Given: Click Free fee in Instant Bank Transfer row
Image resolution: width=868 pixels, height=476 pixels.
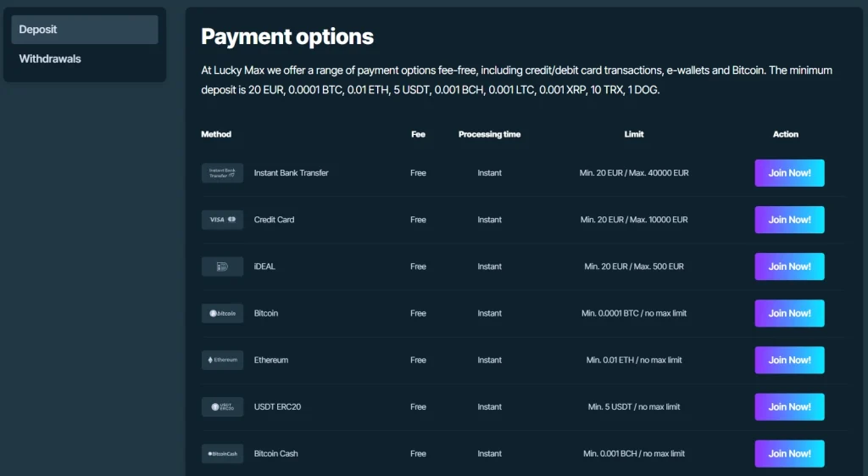Looking at the screenshot, I should pos(419,173).
